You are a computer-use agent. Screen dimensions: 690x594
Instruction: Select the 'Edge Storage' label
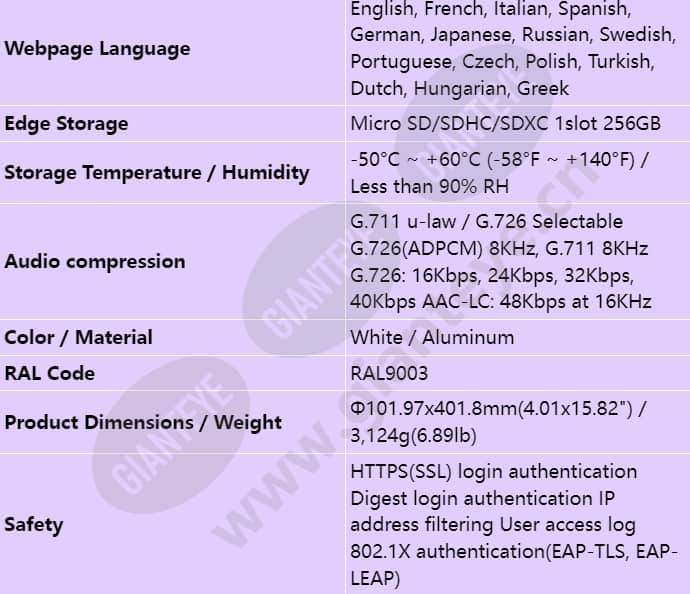(66, 124)
